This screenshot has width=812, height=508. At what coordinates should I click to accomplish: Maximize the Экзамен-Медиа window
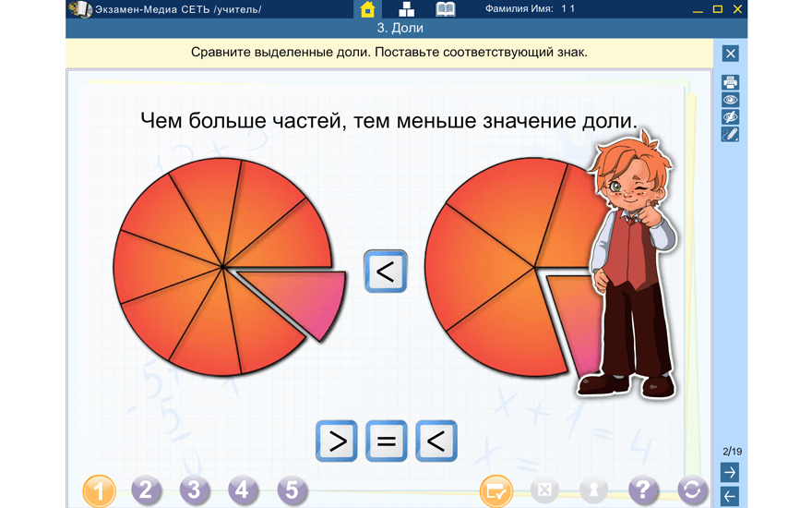pos(717,9)
